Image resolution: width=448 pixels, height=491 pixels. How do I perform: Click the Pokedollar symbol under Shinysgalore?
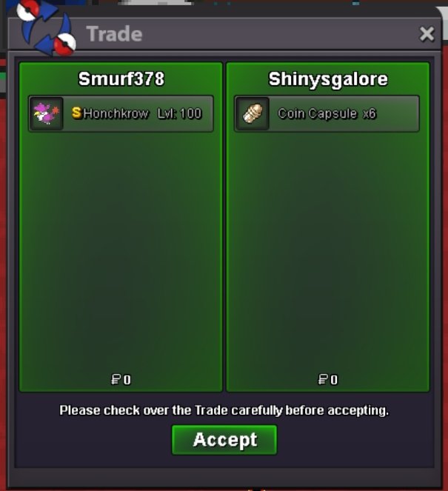click(x=323, y=379)
